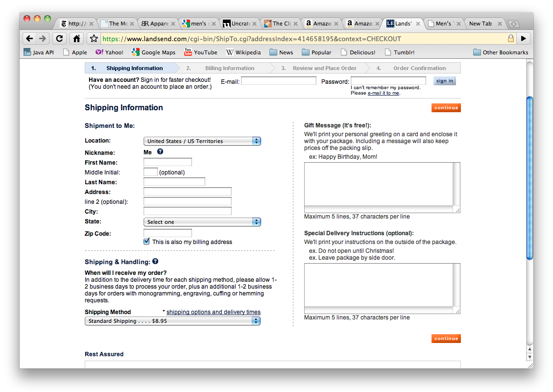Image resolution: width=553 pixels, height=392 pixels.
Task: Open the State 'Select one' dropdown
Action: [202, 222]
